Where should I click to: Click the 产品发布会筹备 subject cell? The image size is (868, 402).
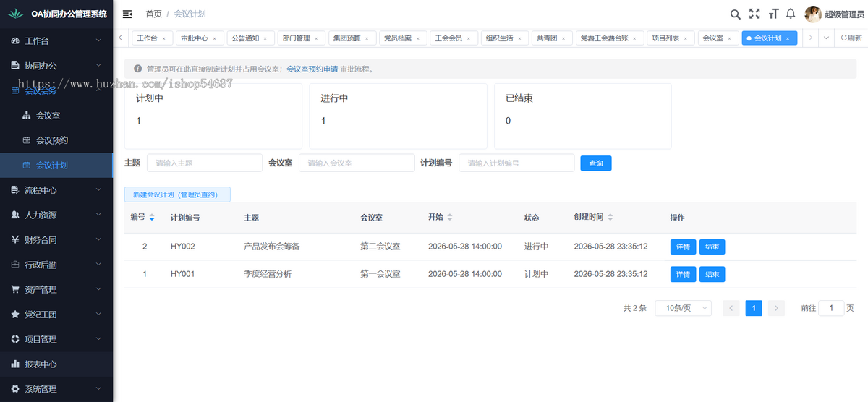click(271, 247)
